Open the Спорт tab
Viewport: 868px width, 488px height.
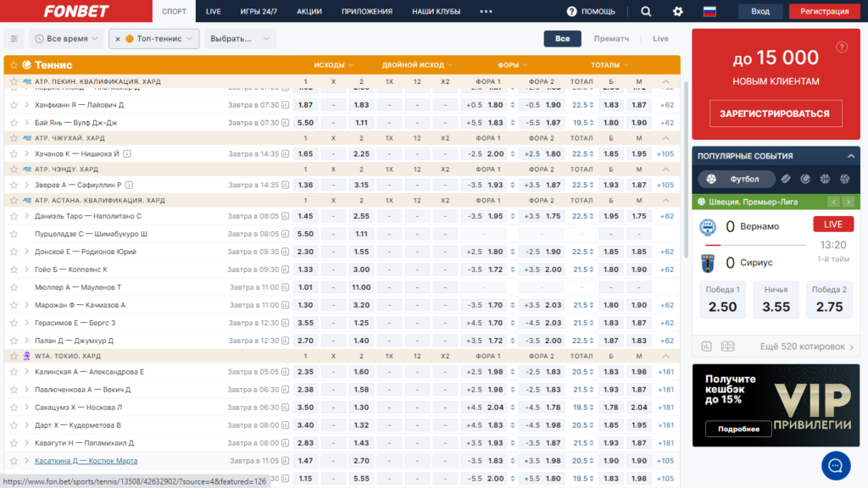tap(174, 11)
